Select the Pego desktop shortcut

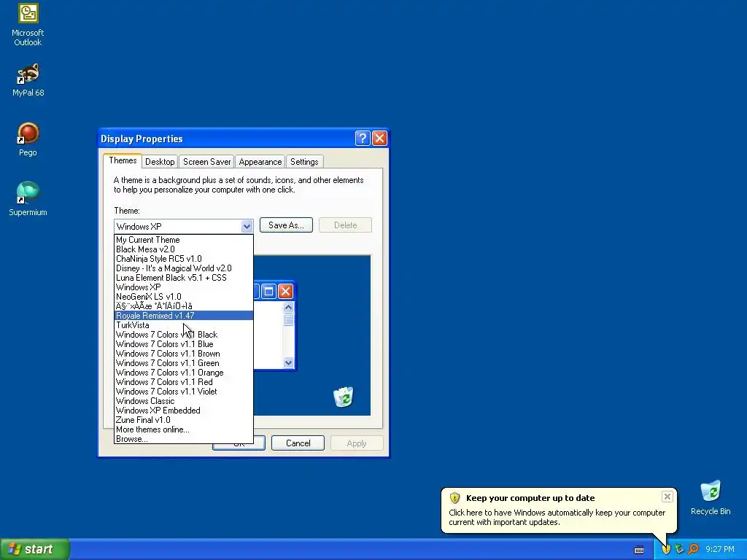[28, 139]
